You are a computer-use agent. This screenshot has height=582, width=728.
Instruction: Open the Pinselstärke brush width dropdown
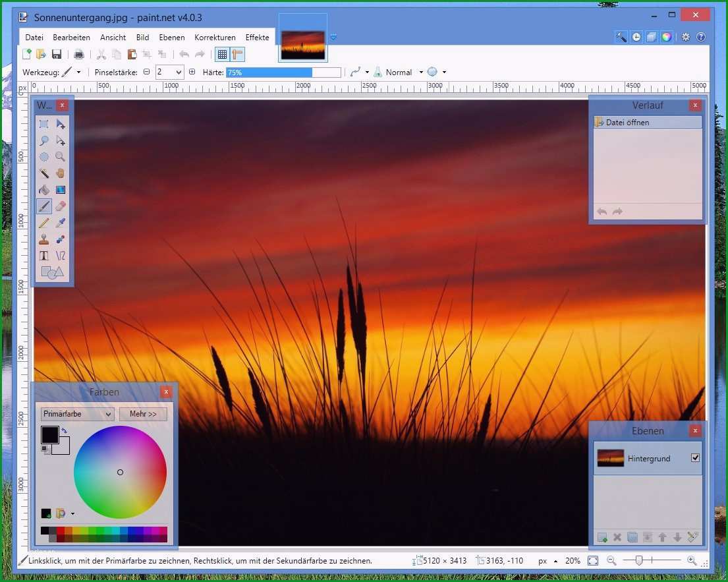coord(179,72)
